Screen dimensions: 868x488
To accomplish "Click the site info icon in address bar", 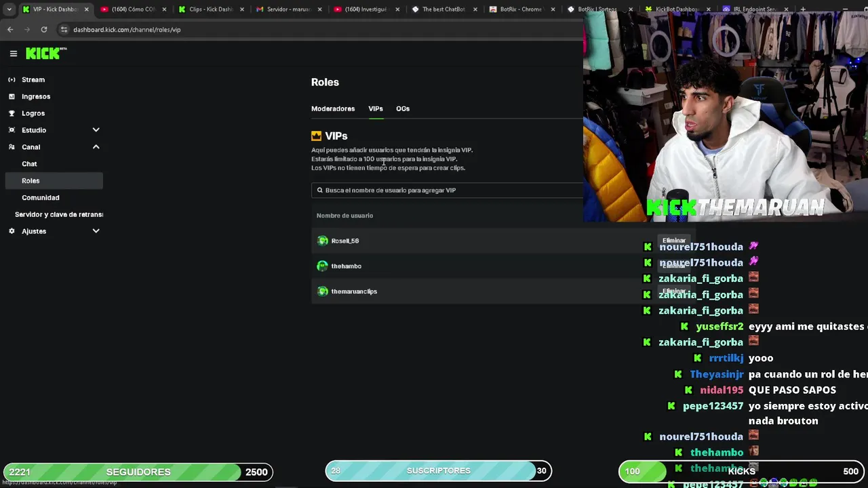I will pos(64,30).
